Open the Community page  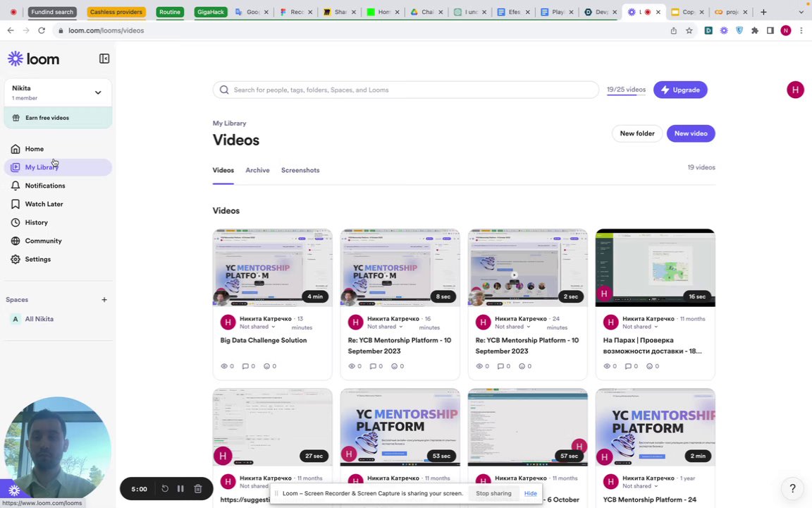[58, 241]
